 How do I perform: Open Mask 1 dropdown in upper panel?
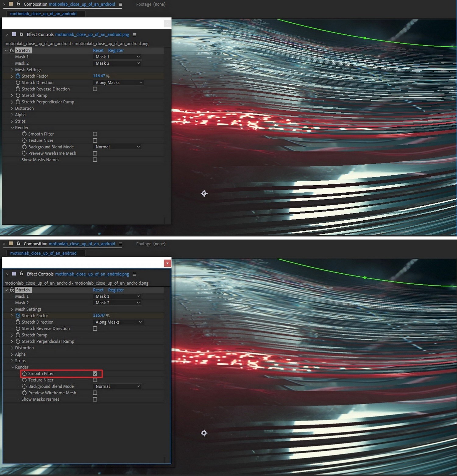coord(117,57)
